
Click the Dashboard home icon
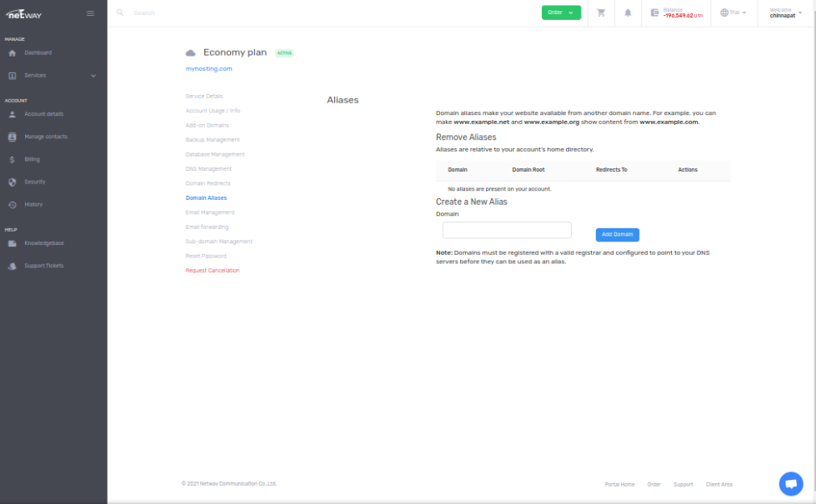[13, 52]
